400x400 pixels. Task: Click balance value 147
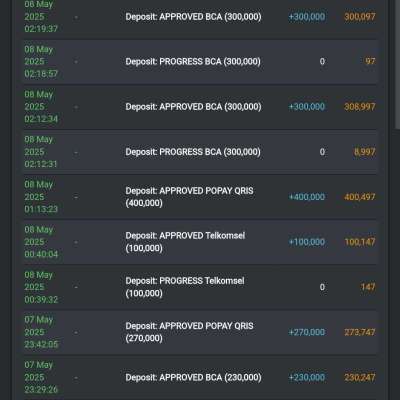[368, 287]
